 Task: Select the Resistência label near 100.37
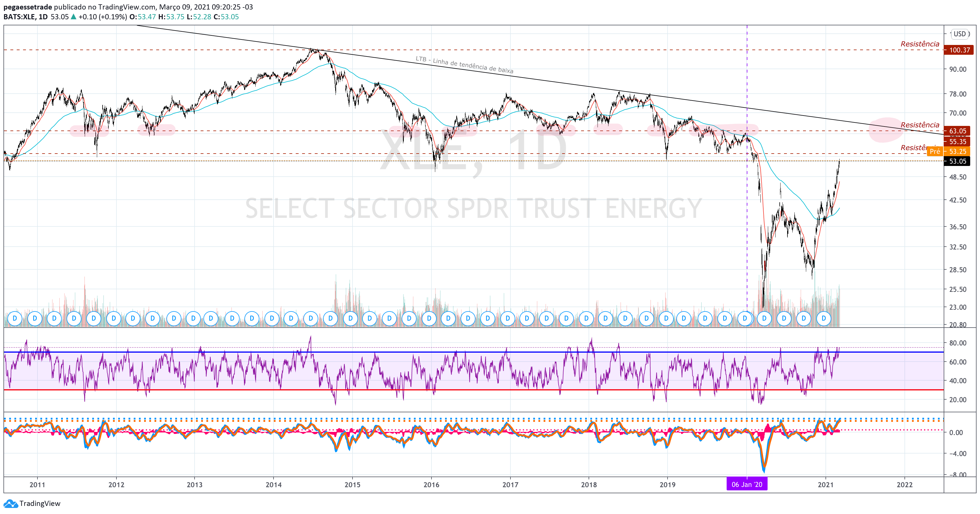pyautogui.click(x=920, y=44)
